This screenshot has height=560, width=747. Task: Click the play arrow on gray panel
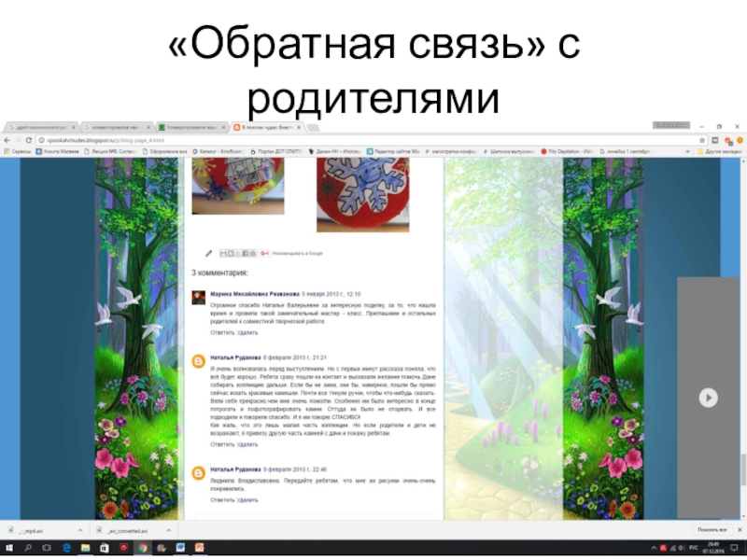pos(709,398)
